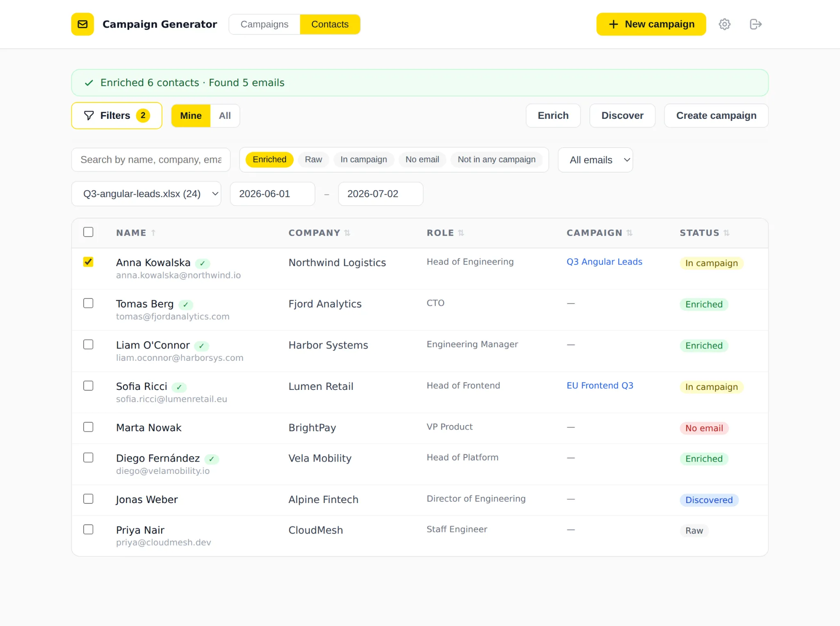The image size is (840, 626).
Task: Sort by Campaign column icon
Action: pos(630,233)
